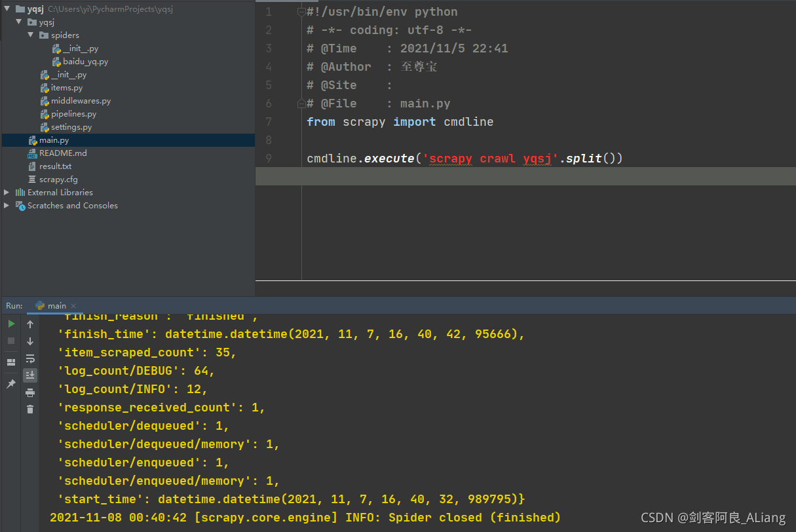Toggle Scroll to End in Run console
The height and width of the screenshot is (532, 796).
tap(30, 375)
